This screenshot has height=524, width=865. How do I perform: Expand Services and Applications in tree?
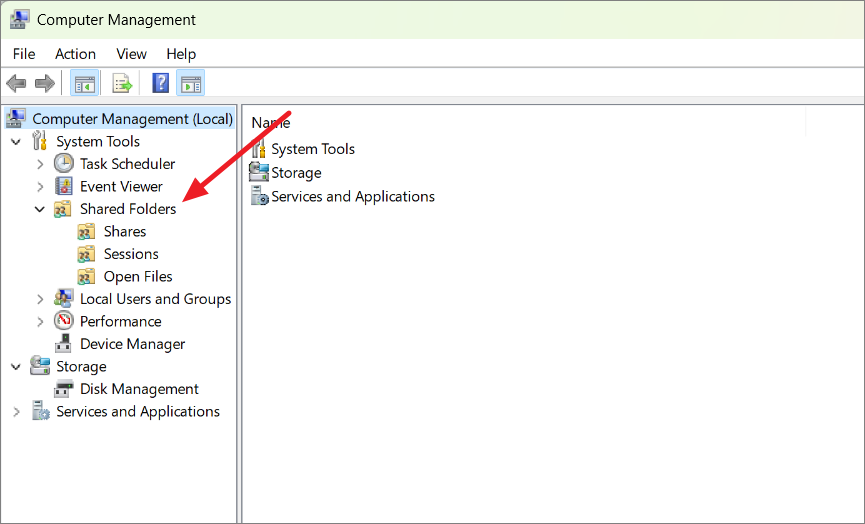[x=16, y=412]
